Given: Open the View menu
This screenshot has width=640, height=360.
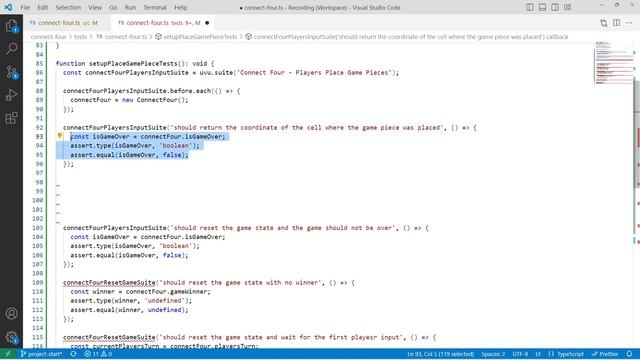Looking at the screenshot, I should coord(95,7).
